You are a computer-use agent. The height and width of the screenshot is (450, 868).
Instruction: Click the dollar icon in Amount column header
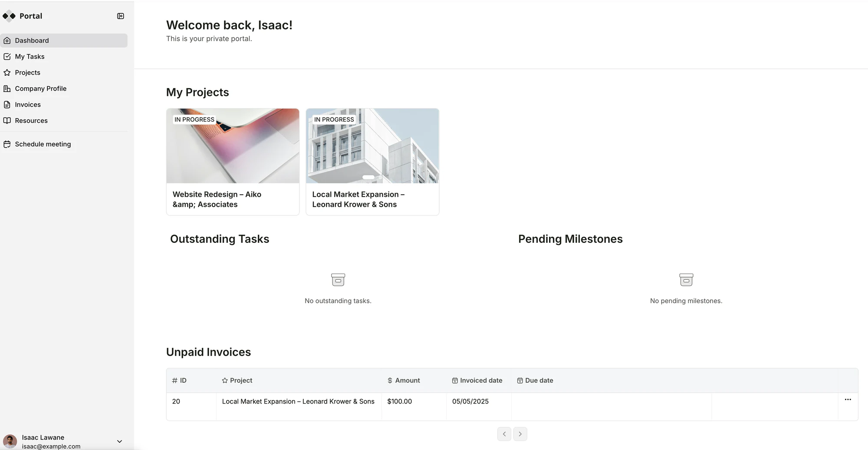(x=390, y=381)
